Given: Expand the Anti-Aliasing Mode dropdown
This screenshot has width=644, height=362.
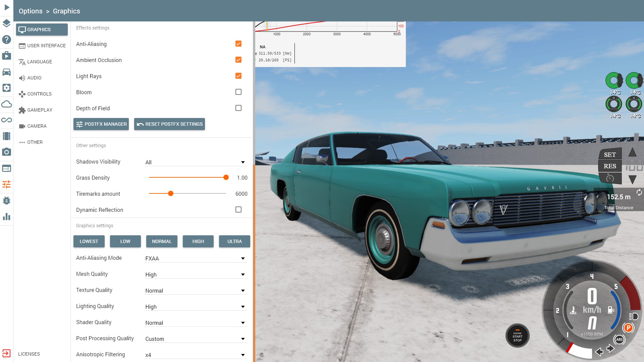Looking at the screenshot, I should tap(196, 258).
